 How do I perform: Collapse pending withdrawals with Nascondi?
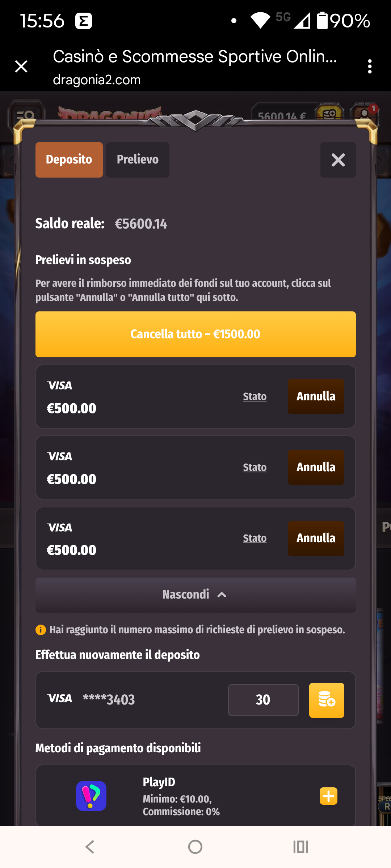(x=195, y=595)
